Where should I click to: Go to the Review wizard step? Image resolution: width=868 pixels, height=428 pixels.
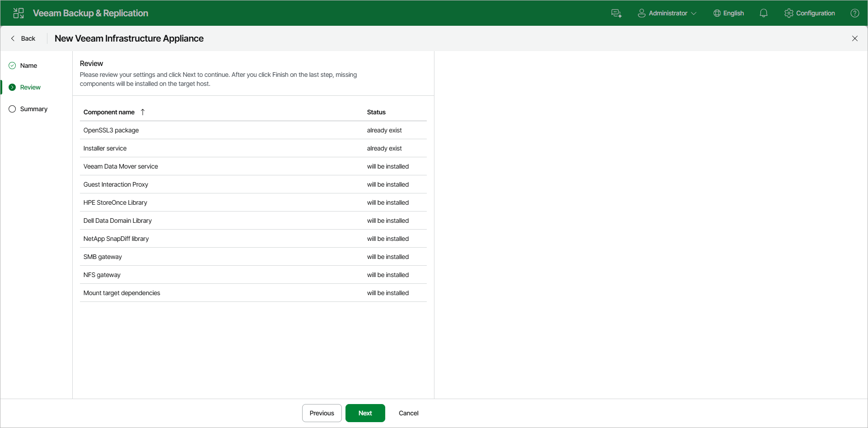click(x=30, y=87)
